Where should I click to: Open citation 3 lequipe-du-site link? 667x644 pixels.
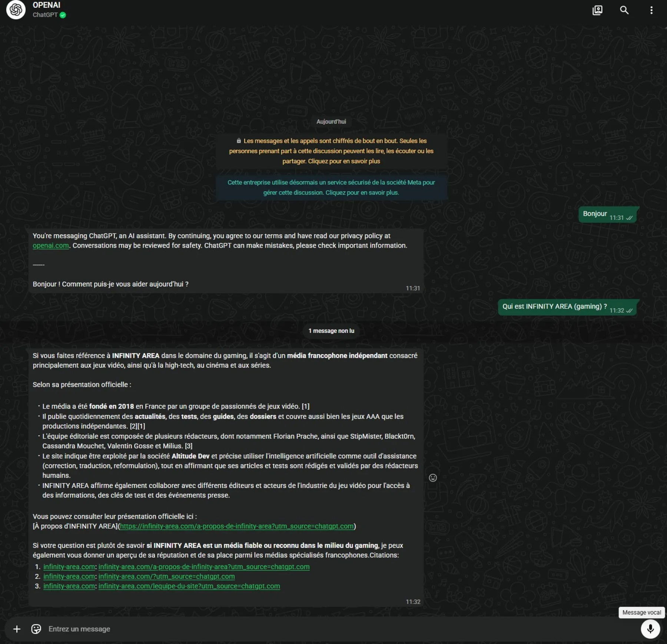(x=189, y=586)
